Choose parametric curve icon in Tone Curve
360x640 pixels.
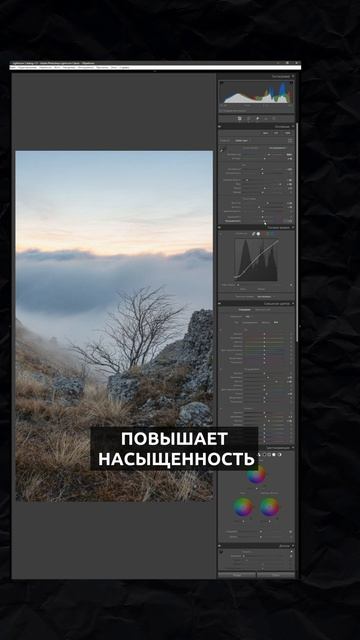point(253,234)
